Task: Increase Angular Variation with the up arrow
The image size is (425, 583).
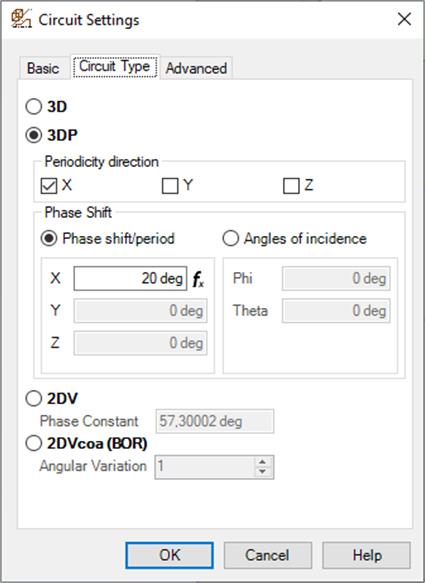Action: tap(263, 462)
